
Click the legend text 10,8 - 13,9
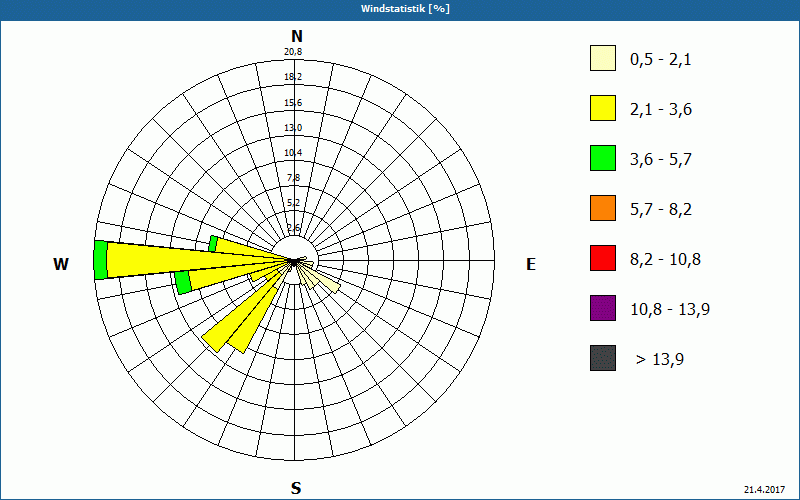tap(670, 310)
